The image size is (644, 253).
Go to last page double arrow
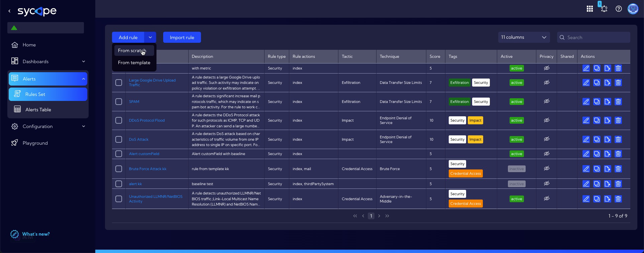coord(387,216)
